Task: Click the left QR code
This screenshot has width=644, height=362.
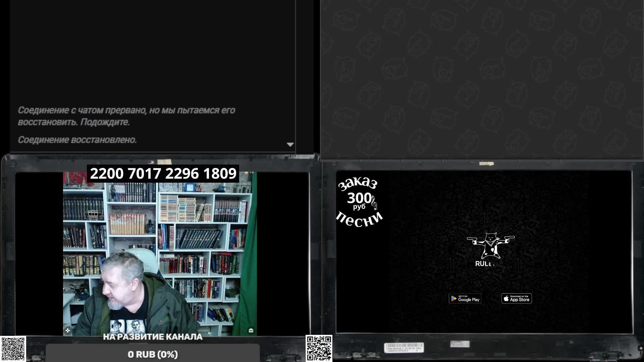Action: pyautogui.click(x=13, y=349)
